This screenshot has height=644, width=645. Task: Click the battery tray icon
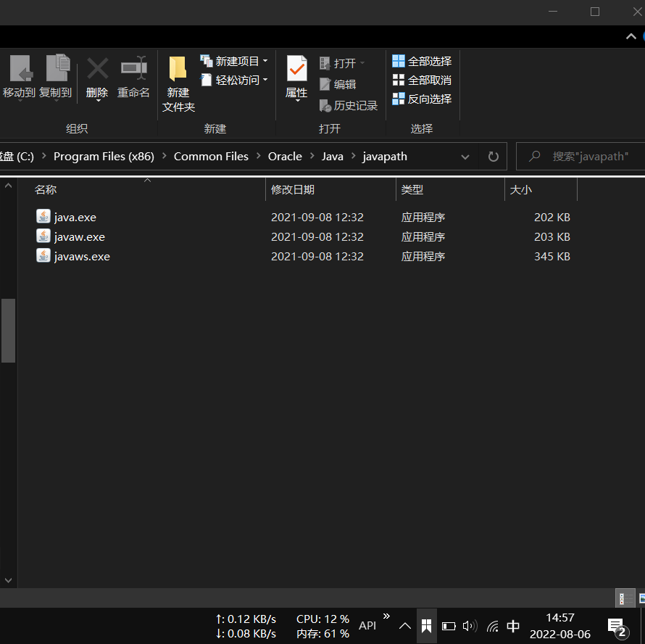point(449,627)
